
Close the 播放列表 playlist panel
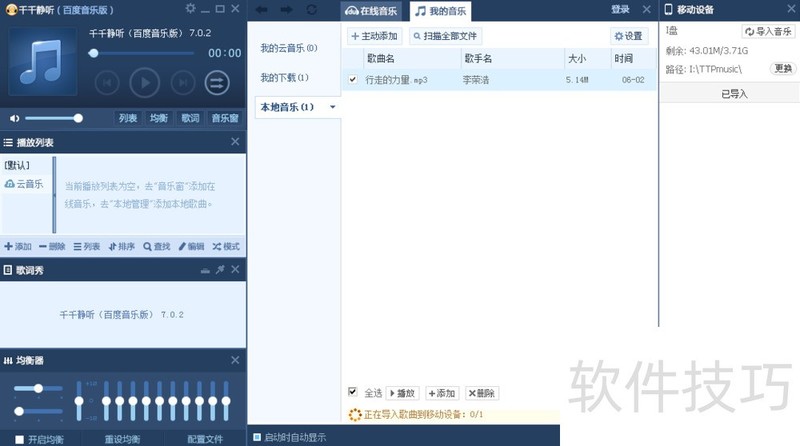[x=235, y=141]
